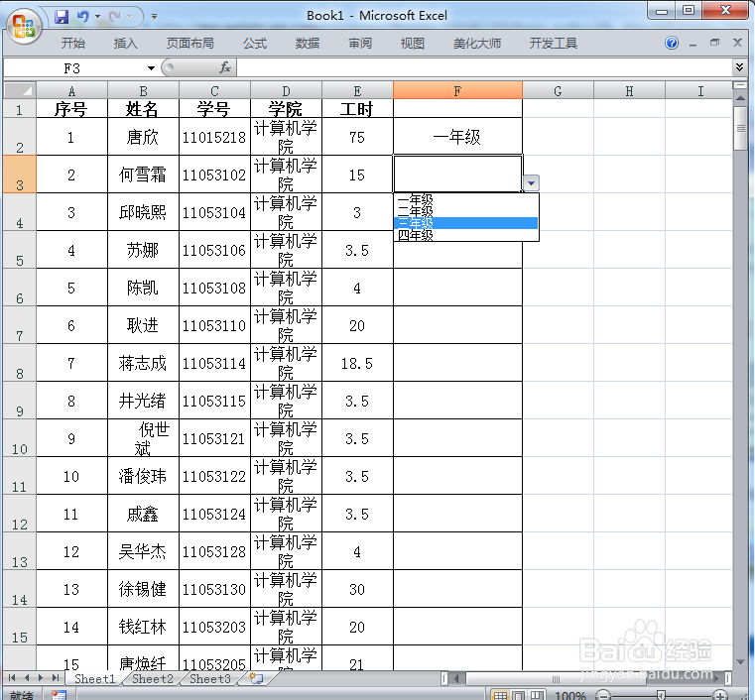The image size is (755, 700).
Task: Switch to Page Break Preview icon
Action: [537, 695]
